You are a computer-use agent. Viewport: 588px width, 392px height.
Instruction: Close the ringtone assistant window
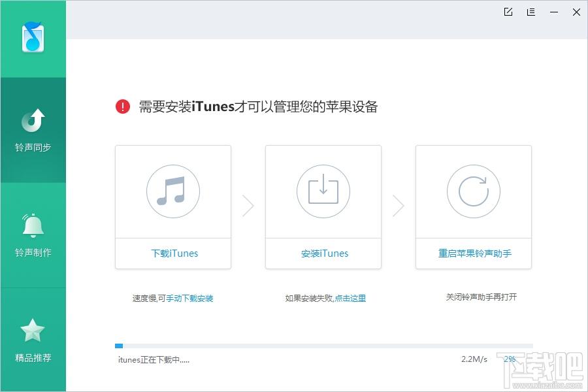[x=577, y=12]
